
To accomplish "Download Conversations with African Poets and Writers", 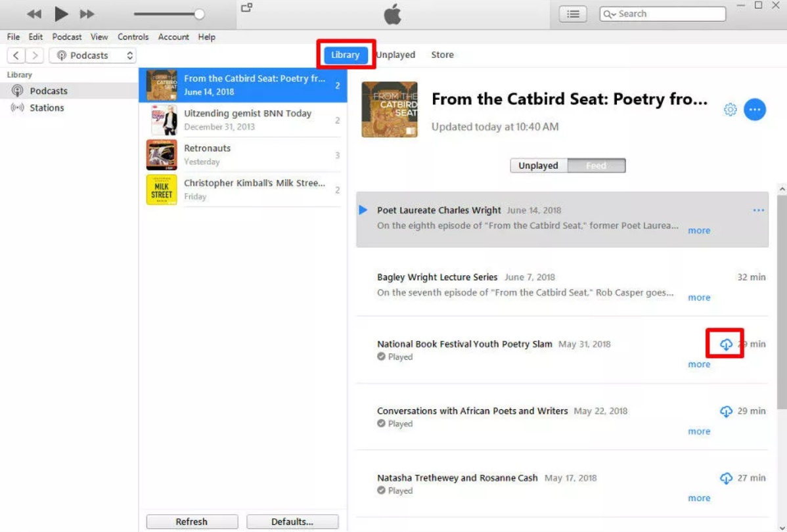I will click(x=726, y=411).
